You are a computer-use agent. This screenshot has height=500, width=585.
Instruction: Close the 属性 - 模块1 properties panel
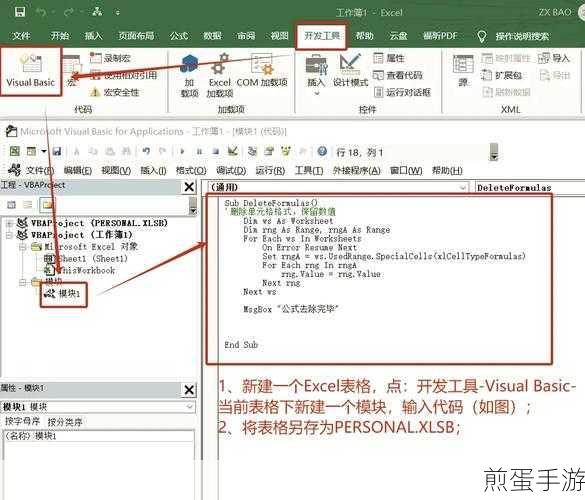(x=189, y=390)
